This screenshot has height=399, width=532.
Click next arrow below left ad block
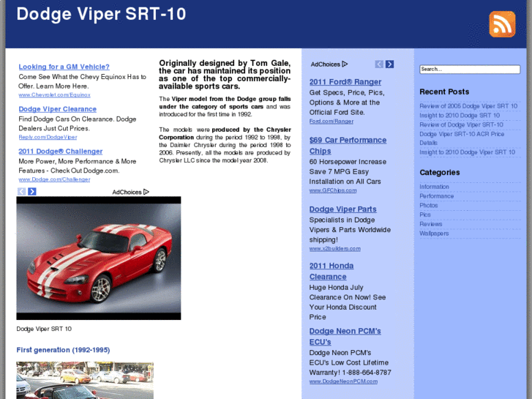pyautogui.click(x=32, y=192)
